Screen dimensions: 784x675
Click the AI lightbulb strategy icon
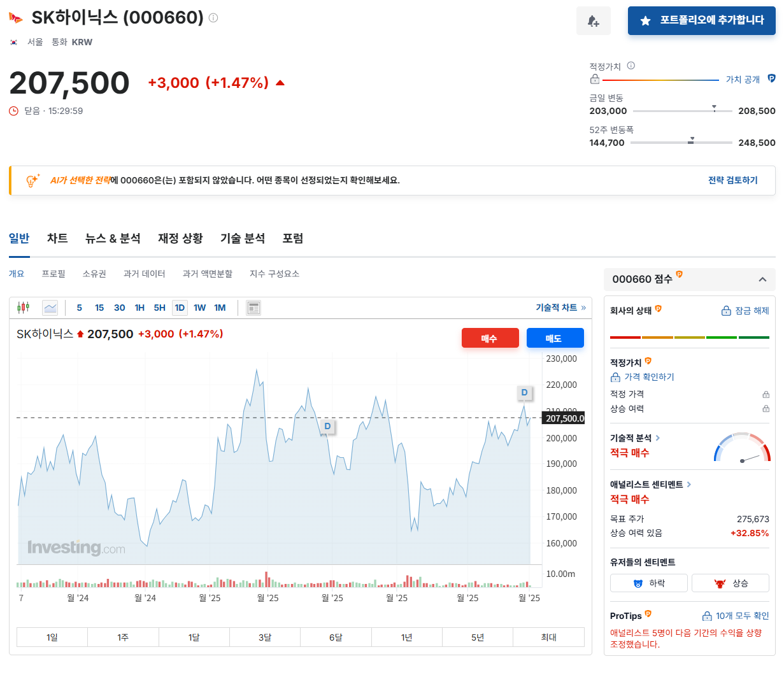(x=32, y=180)
